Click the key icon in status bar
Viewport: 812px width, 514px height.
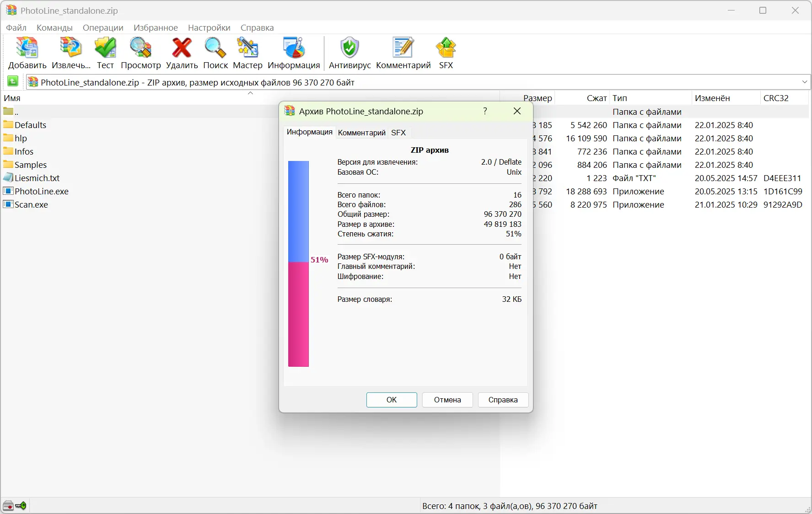click(21, 506)
